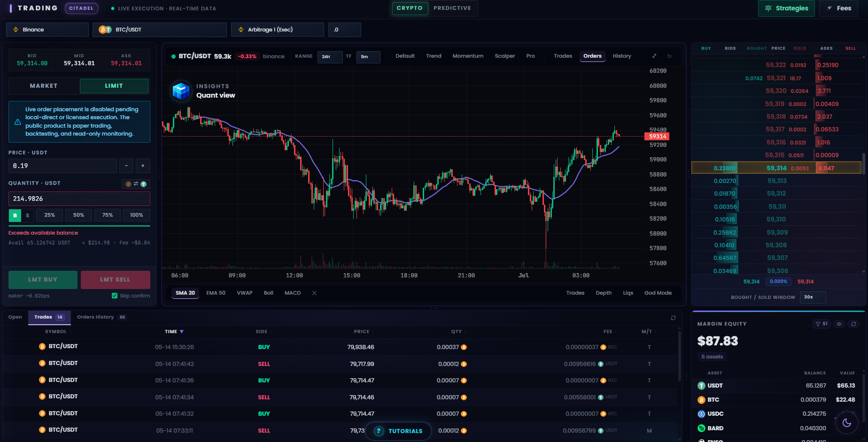Focus the price input showing 0.19

coord(62,166)
